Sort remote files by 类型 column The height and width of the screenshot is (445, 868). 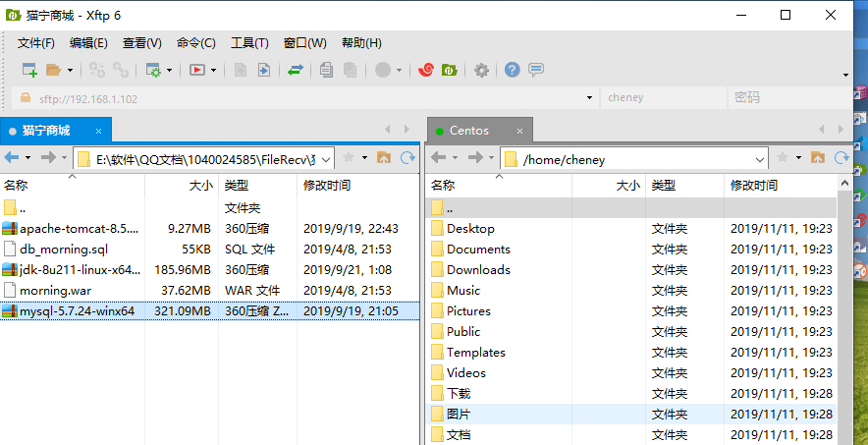[684, 186]
